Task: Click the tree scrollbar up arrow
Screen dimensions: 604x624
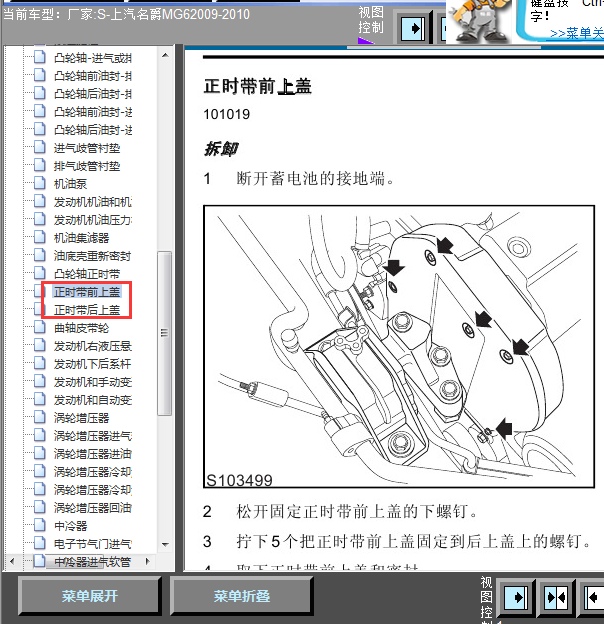Action: pyautogui.click(x=165, y=55)
